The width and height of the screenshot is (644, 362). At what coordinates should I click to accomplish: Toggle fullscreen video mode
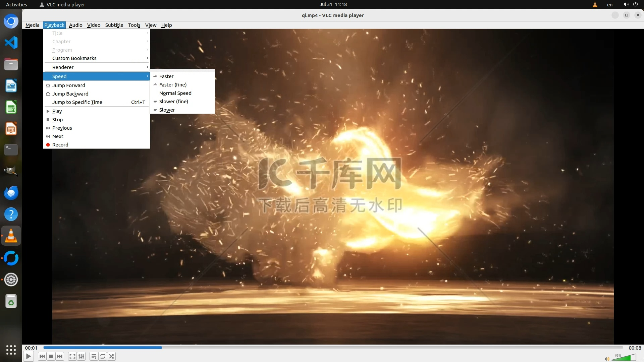(x=72, y=356)
